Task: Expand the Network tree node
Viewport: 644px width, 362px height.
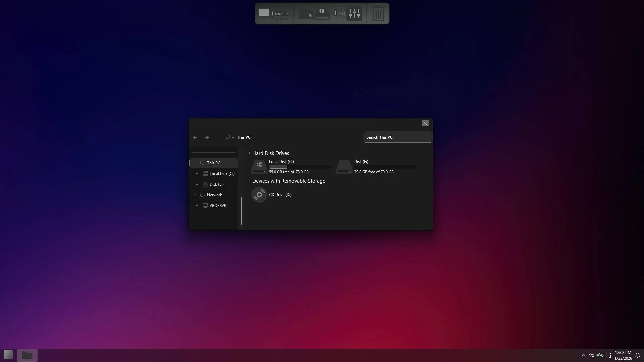Action: click(194, 195)
